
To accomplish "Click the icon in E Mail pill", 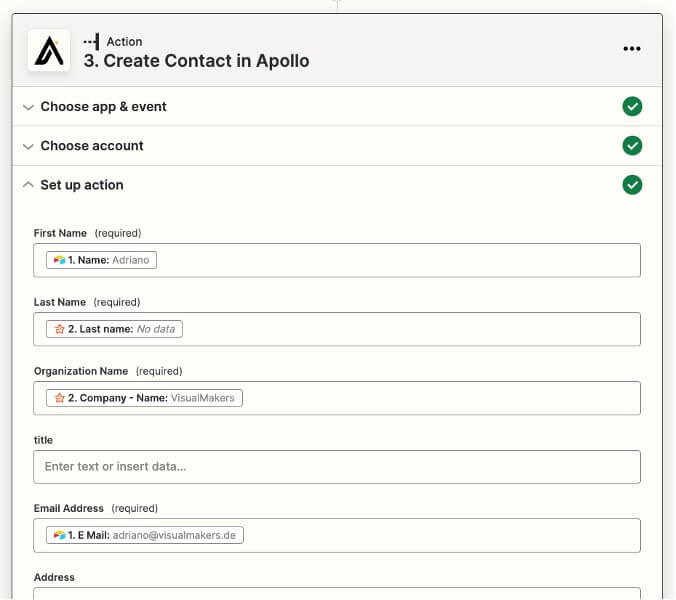I will click(59, 535).
